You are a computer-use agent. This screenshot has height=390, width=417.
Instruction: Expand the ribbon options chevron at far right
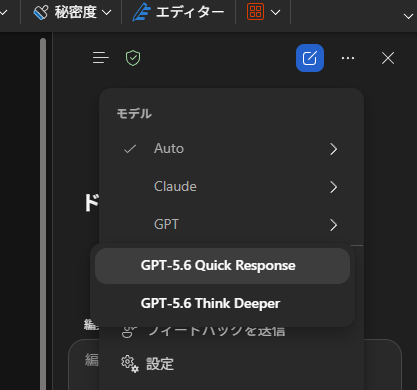(x=408, y=16)
